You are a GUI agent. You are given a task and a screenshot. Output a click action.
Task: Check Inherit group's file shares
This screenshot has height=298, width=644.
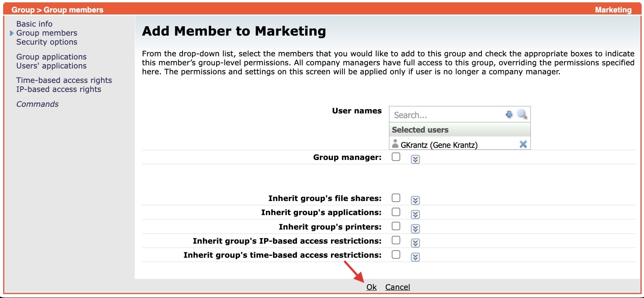tap(396, 198)
